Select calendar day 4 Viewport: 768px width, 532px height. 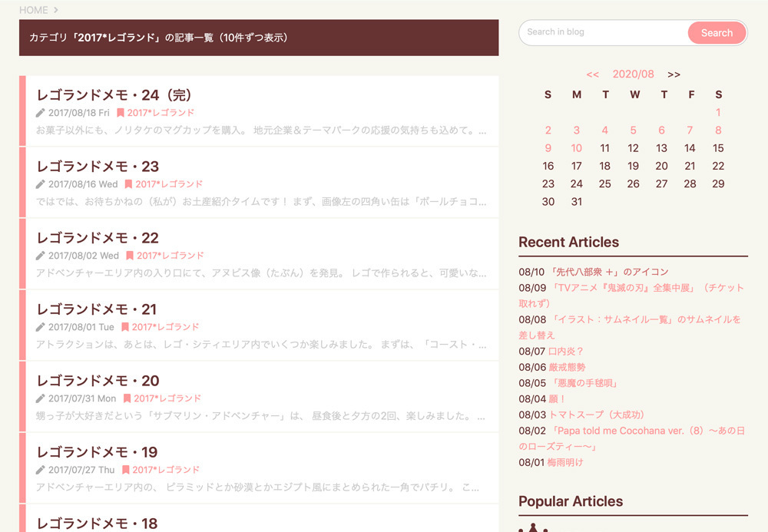tap(605, 131)
